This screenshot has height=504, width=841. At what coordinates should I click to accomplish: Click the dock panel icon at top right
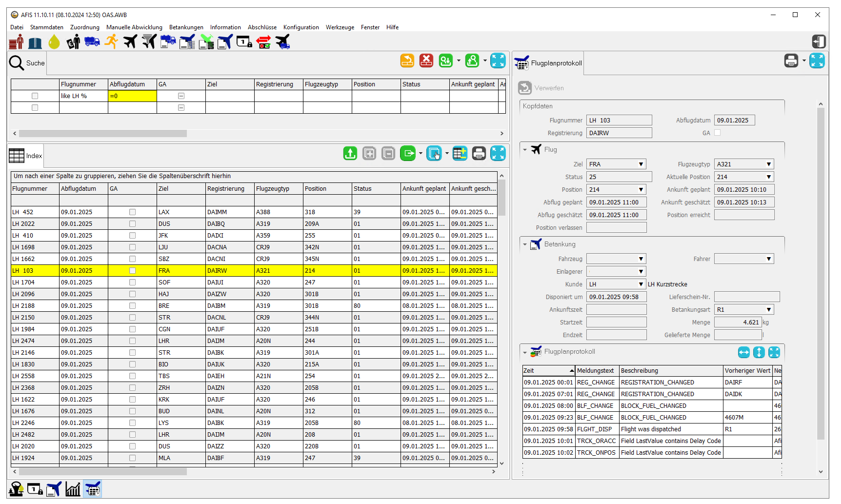[819, 41]
